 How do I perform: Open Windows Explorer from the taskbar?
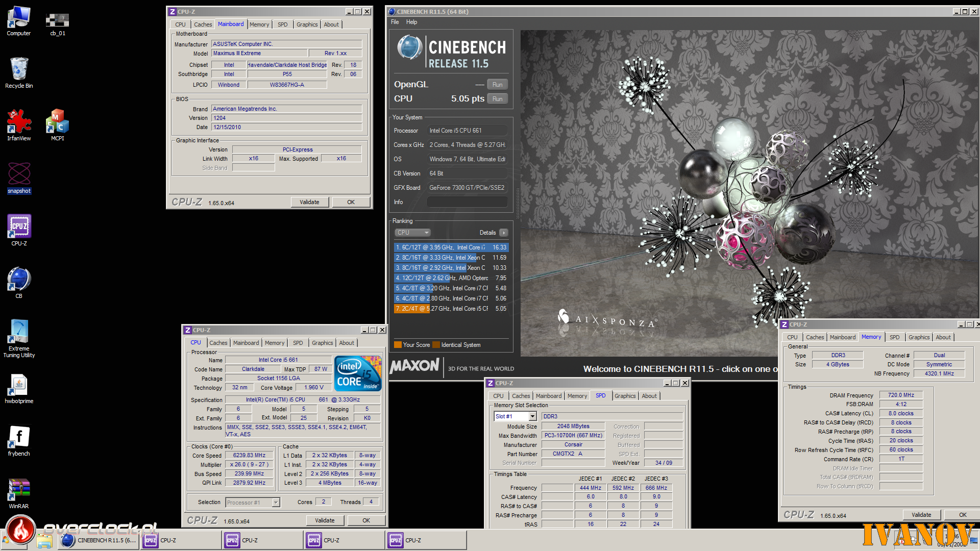(44, 540)
